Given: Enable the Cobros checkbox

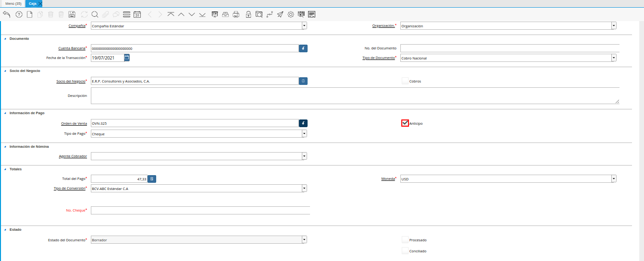Looking at the screenshot, I should point(405,81).
